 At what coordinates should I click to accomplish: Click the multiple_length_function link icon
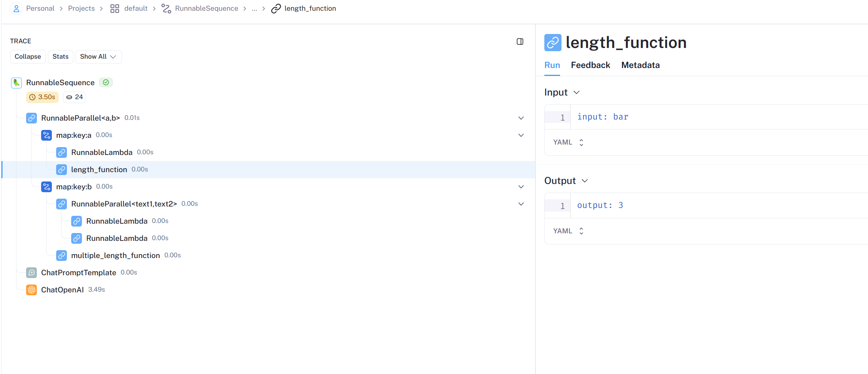(62, 256)
